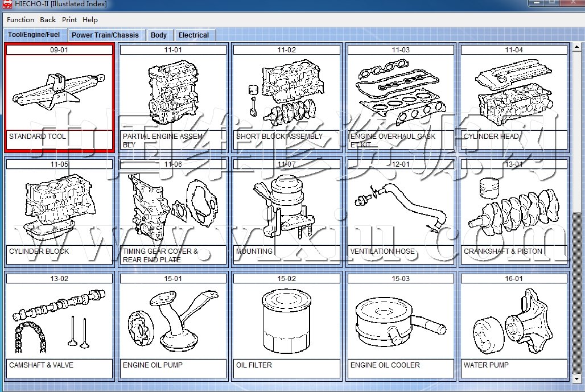The height and width of the screenshot is (392, 585).
Task: Choose the Engine Overhaul Gasket Kit picture
Action: [x=401, y=92]
